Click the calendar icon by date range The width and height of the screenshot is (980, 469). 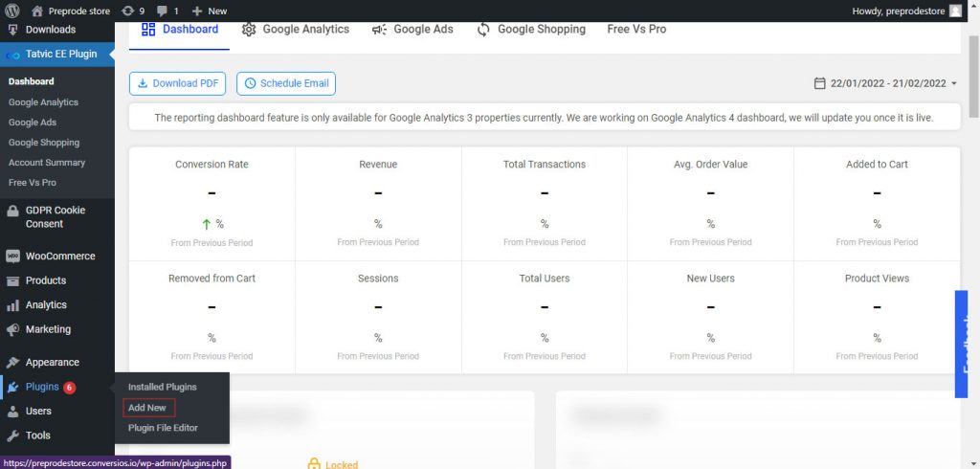pyautogui.click(x=819, y=83)
